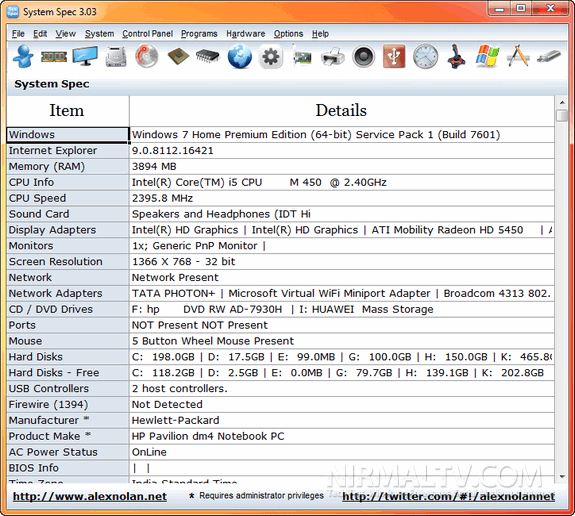The height and width of the screenshot is (516, 575).
Task: Select the Sound Card row label
Action: [67, 214]
